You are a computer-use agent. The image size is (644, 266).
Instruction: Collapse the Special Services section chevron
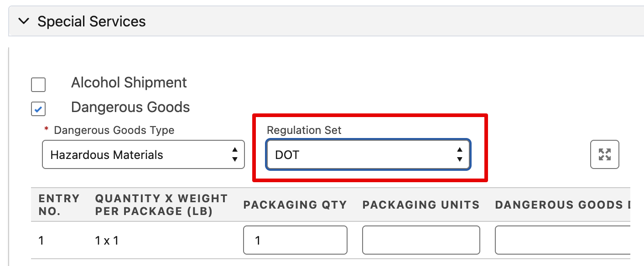click(24, 21)
